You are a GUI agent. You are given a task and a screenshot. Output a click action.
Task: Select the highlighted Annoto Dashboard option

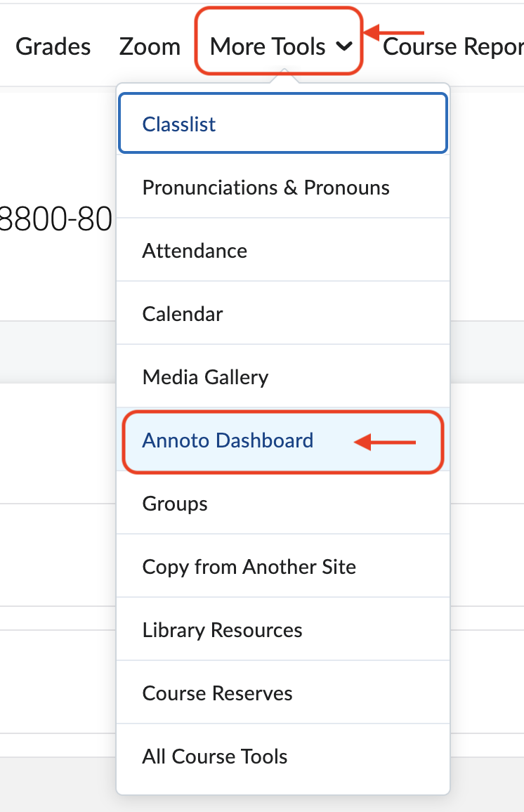[x=228, y=440]
